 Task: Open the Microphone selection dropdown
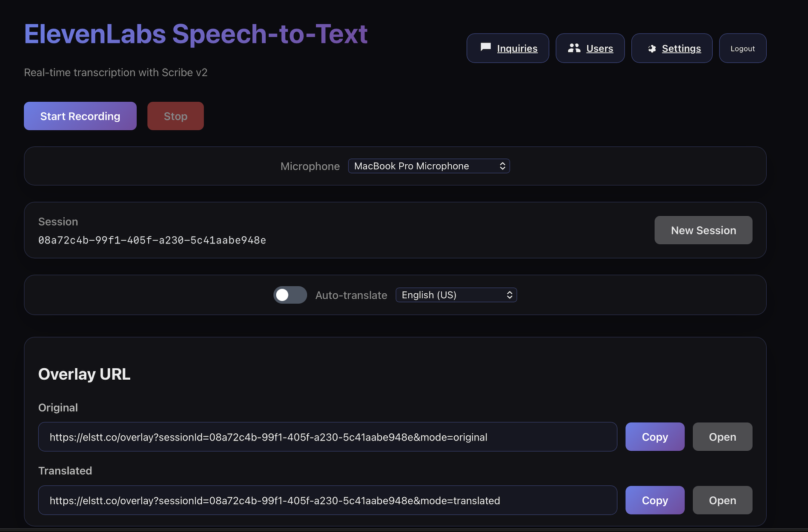coord(428,166)
